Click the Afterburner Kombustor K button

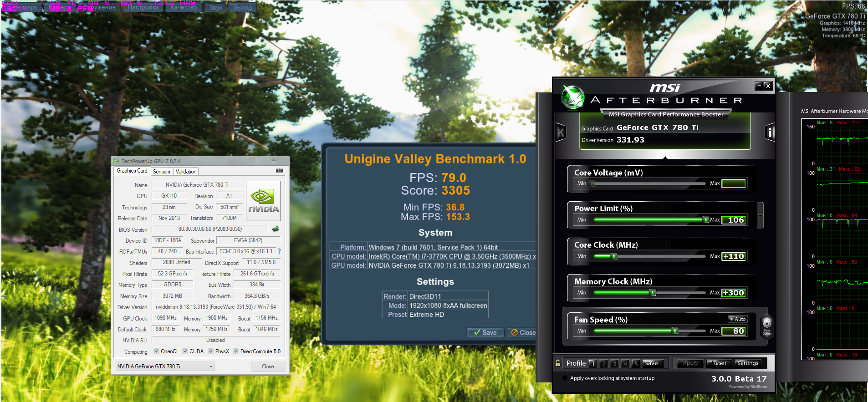point(561,132)
